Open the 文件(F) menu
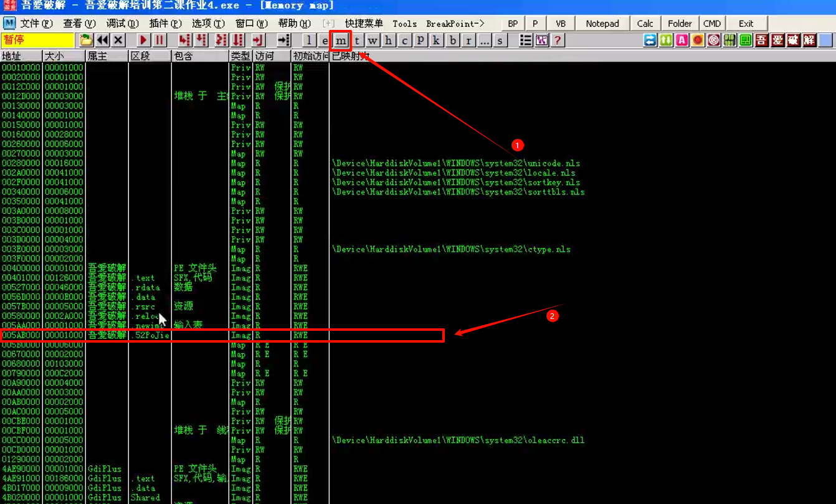The height and width of the screenshot is (504, 836). pos(37,24)
